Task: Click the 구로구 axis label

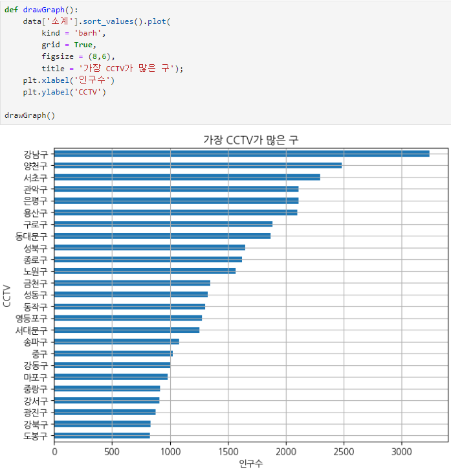Action: tap(36, 225)
